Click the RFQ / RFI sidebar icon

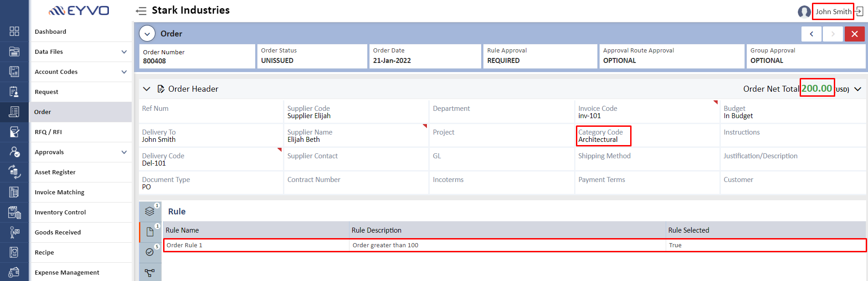14,132
